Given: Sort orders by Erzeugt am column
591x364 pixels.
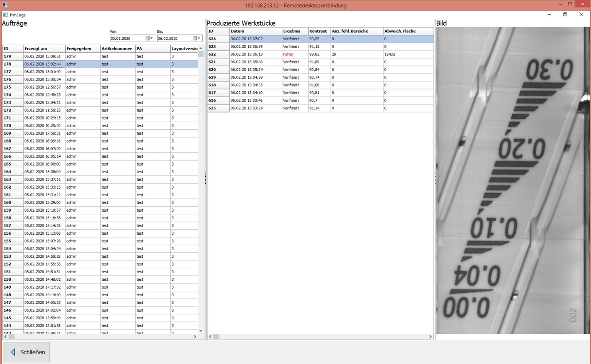Looking at the screenshot, I should pyautogui.click(x=44, y=49).
